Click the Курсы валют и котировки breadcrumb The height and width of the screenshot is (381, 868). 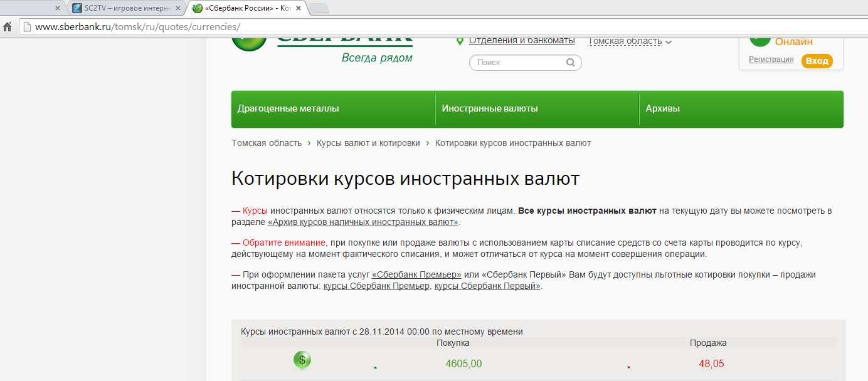pos(368,143)
